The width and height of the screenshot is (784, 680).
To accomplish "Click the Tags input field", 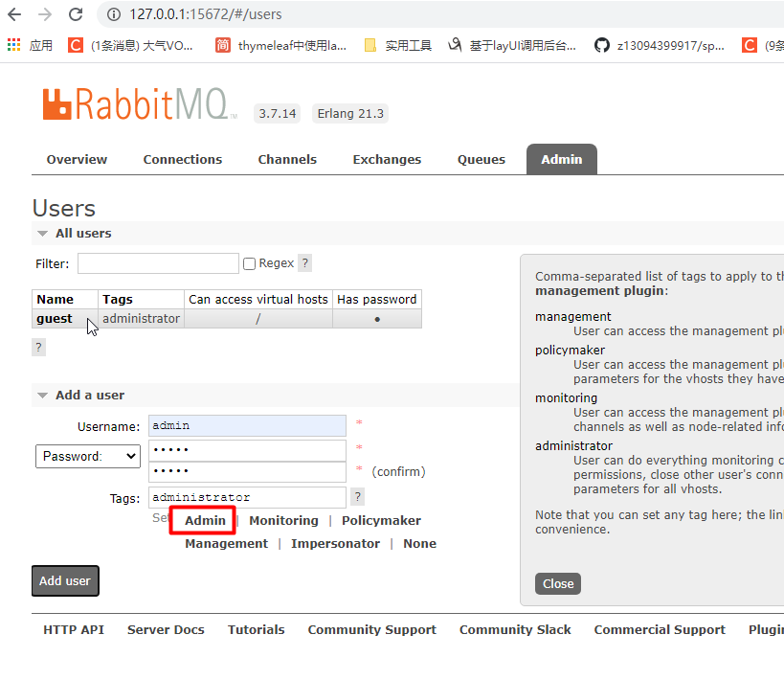I will 247,497.
